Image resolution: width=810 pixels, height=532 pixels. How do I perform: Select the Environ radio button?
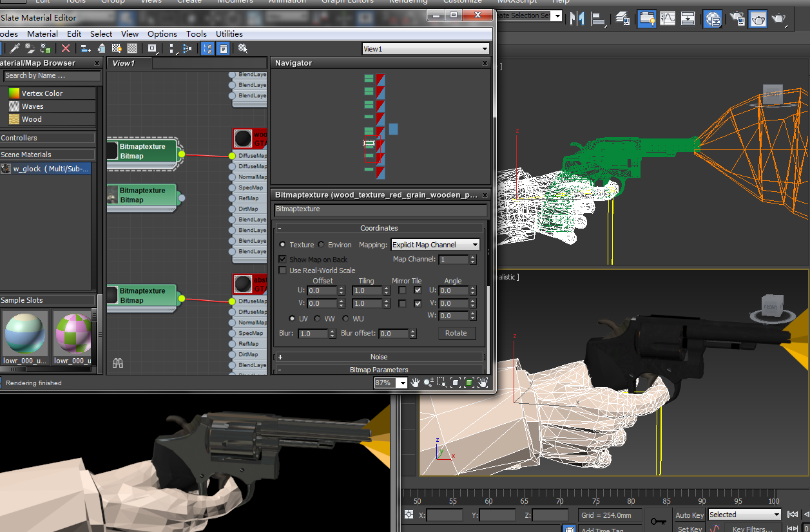pyautogui.click(x=322, y=245)
